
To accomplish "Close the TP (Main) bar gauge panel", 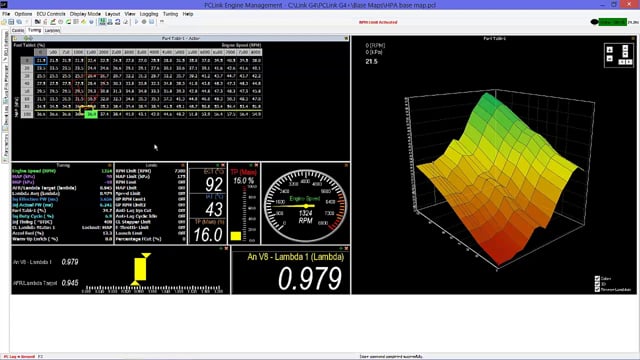I will (x=256, y=165).
